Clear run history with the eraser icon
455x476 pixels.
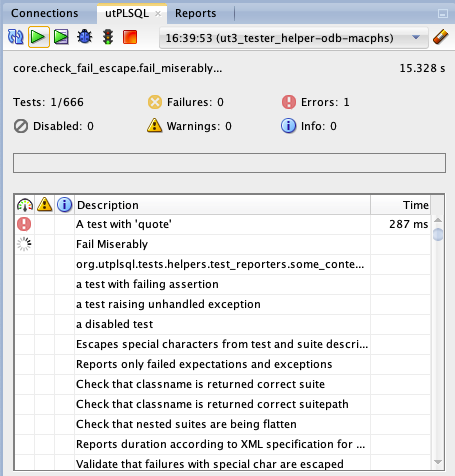coord(441,37)
